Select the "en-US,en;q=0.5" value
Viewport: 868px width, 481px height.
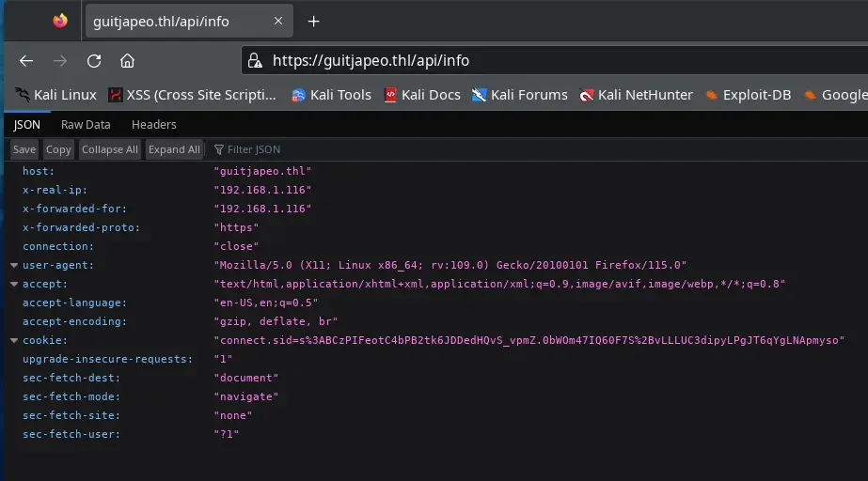pyautogui.click(x=266, y=303)
